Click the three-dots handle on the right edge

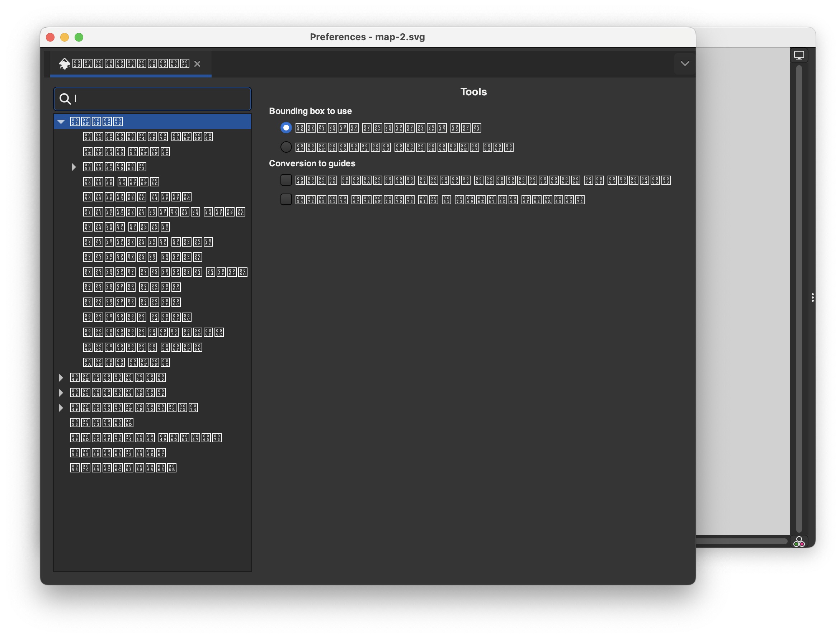pos(812,297)
